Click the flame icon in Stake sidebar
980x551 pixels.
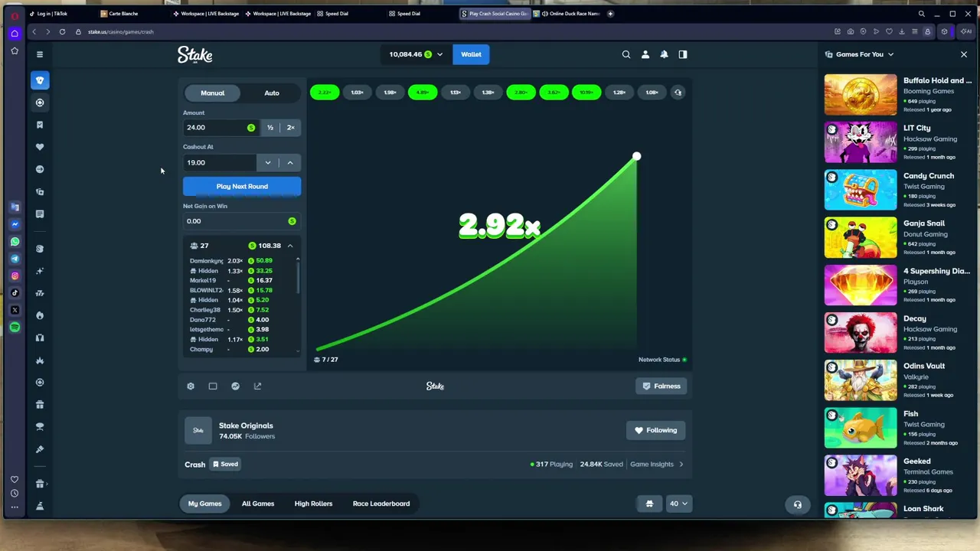[40, 315]
